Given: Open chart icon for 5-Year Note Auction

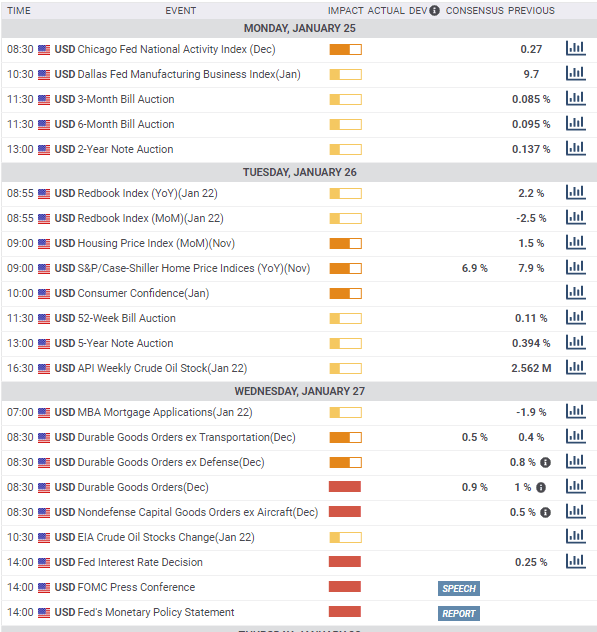Looking at the screenshot, I should pyautogui.click(x=576, y=342).
